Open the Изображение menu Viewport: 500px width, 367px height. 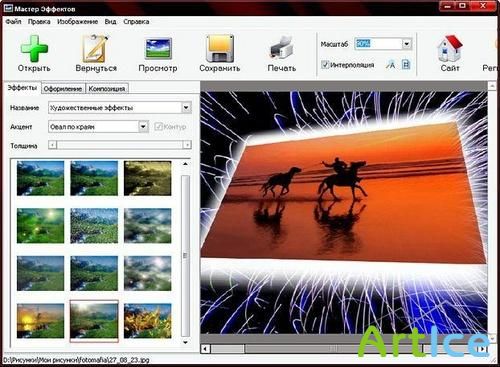78,22
